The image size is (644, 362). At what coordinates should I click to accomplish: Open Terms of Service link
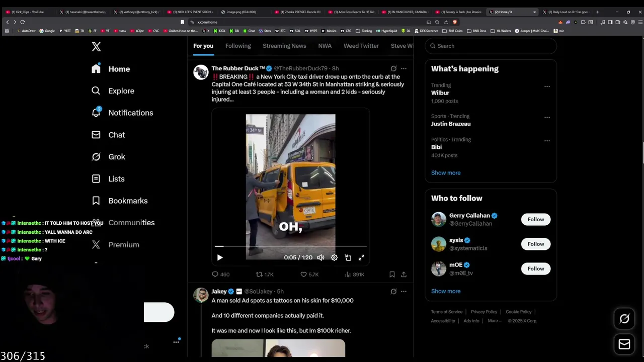pos(447,312)
